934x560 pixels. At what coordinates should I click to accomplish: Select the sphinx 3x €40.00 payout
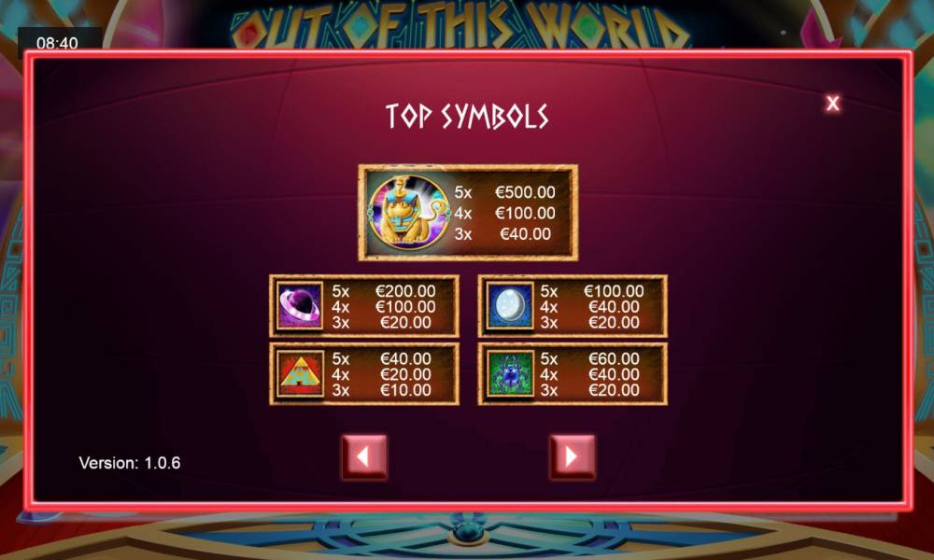click(x=502, y=234)
